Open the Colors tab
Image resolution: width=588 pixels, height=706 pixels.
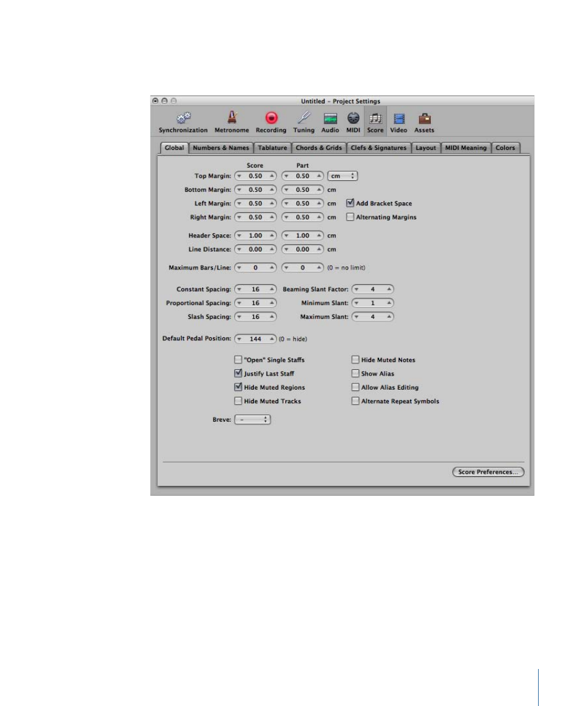[x=505, y=148]
